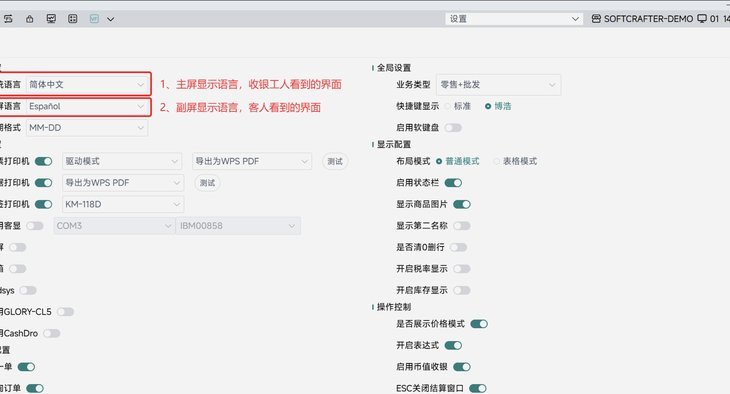Click the terminal number 01 text

tap(715, 19)
